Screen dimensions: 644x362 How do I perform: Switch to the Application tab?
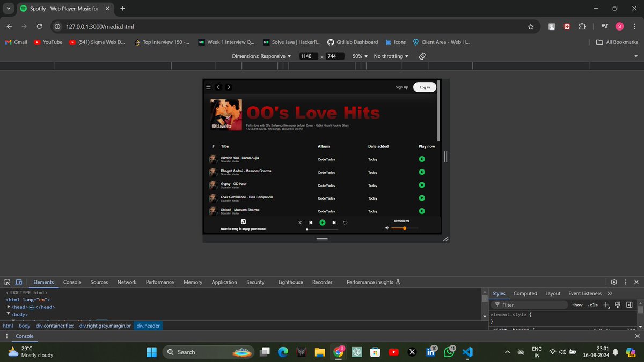pos(224,282)
